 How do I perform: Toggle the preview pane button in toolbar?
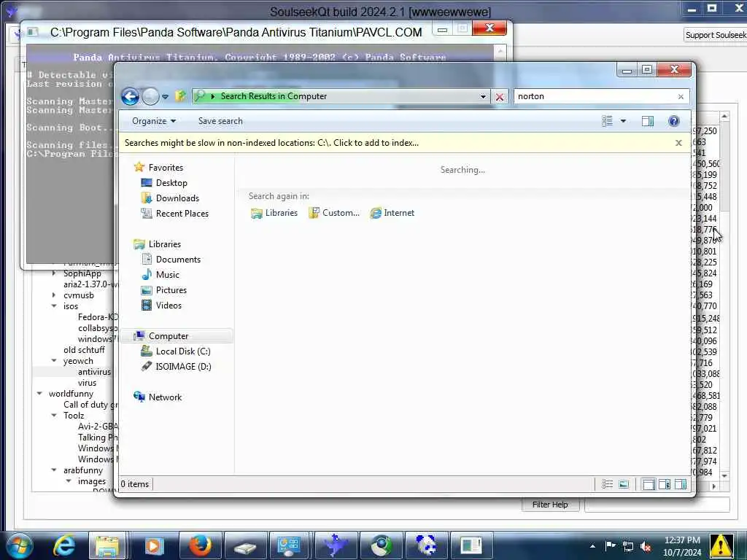point(648,121)
